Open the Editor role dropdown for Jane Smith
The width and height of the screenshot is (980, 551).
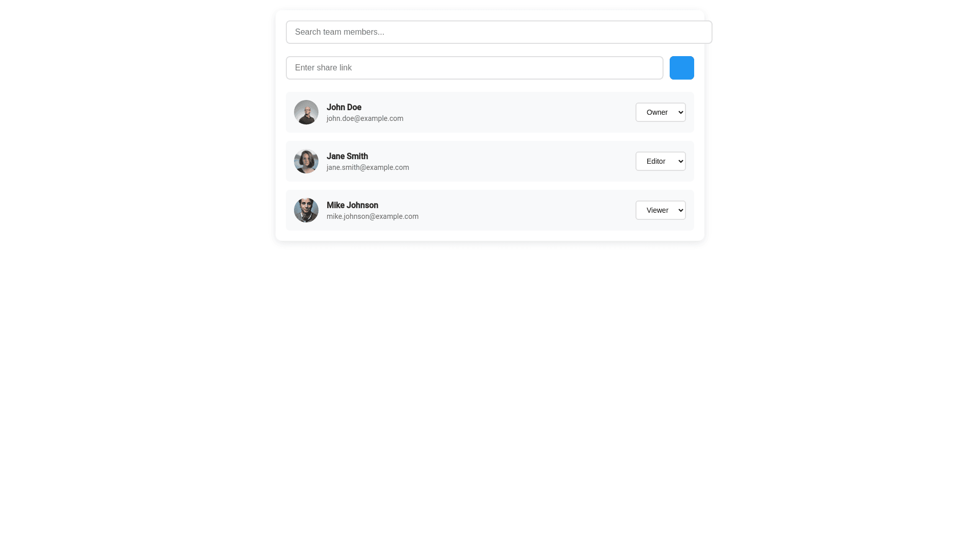click(660, 161)
